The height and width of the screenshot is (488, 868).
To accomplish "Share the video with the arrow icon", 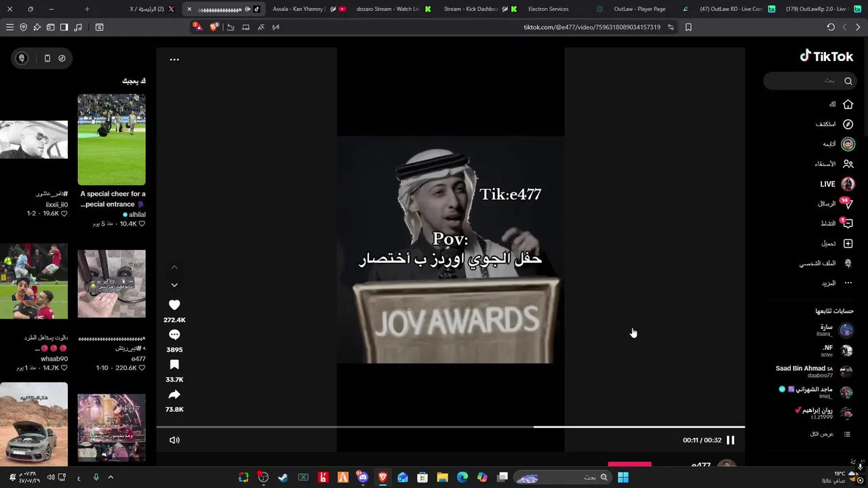I will tap(174, 394).
